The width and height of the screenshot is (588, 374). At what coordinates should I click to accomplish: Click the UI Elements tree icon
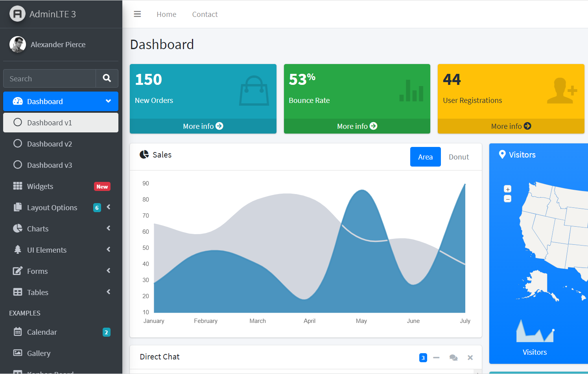(x=18, y=249)
